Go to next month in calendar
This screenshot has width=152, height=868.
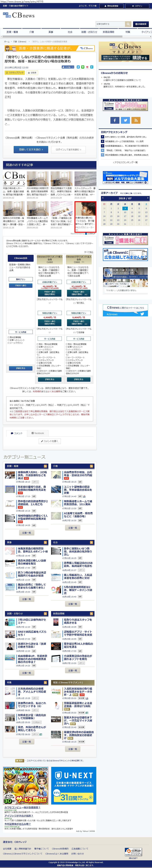[148, 198]
